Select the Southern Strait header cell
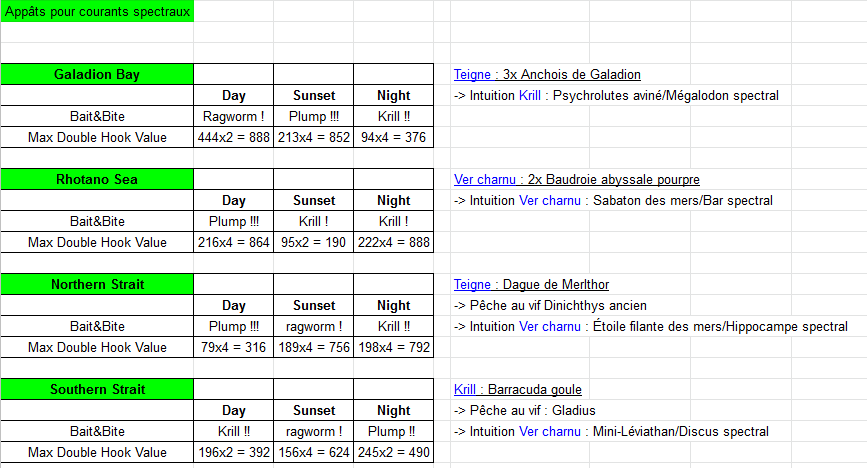 coord(97,390)
